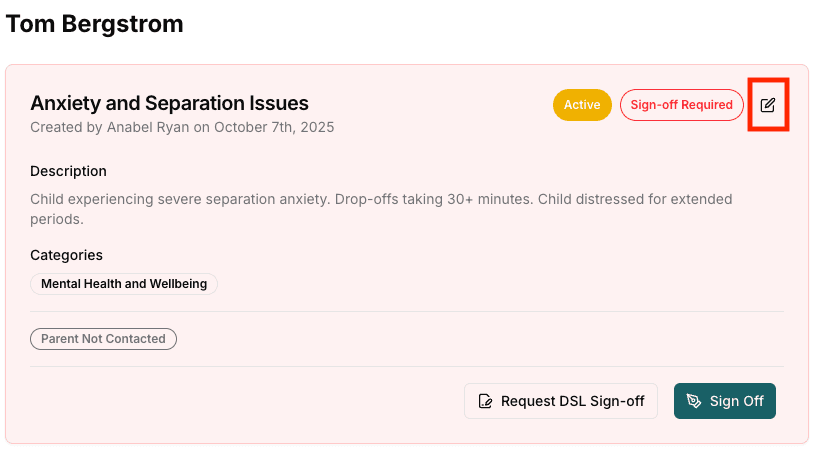Click the Request DSL Sign-off button label
This screenshot has width=823, height=476.
[572, 401]
